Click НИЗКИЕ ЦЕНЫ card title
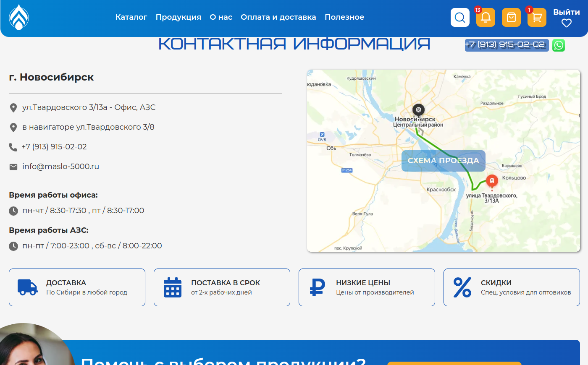 [x=363, y=283]
